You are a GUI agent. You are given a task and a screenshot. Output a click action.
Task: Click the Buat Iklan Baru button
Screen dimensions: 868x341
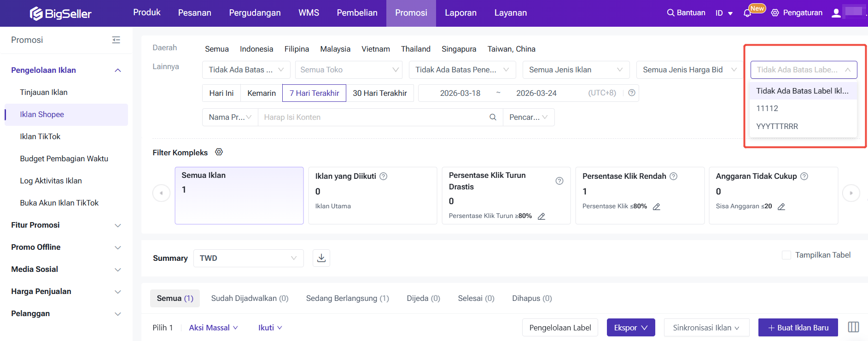[x=798, y=328]
